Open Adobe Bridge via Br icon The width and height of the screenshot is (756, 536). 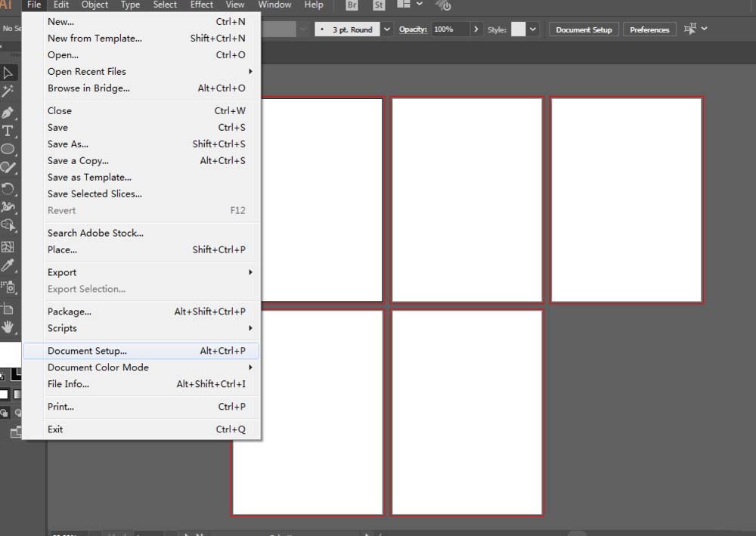(352, 5)
